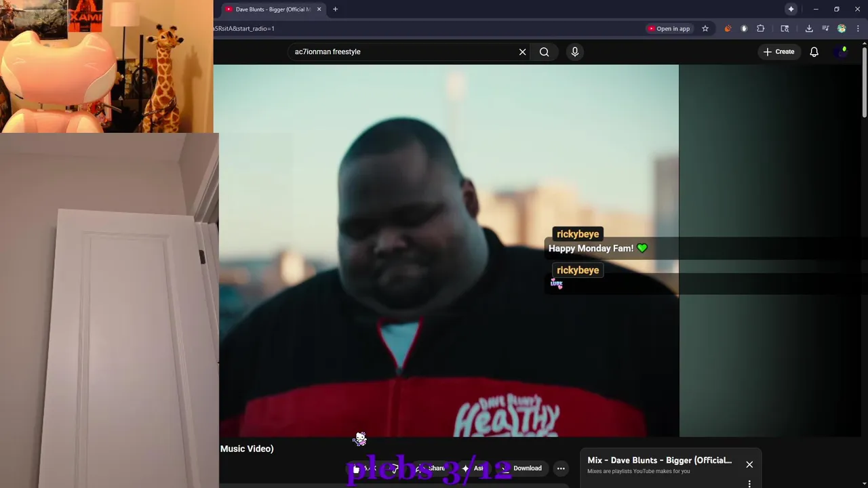868x488 pixels.
Task: Click the address bar URL text
Action: click(x=244, y=28)
